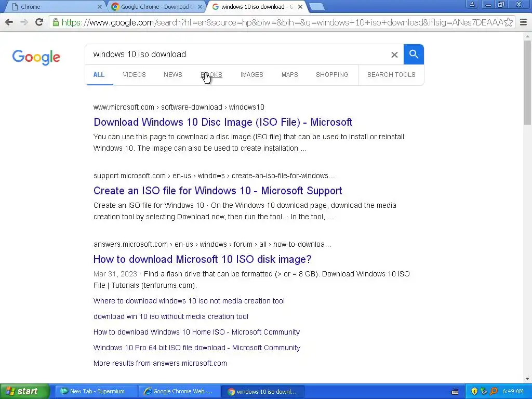Image resolution: width=532 pixels, height=399 pixels.
Task: Open 'Windows 10 Pro 64 bit ISO file download' link
Action: point(197,348)
